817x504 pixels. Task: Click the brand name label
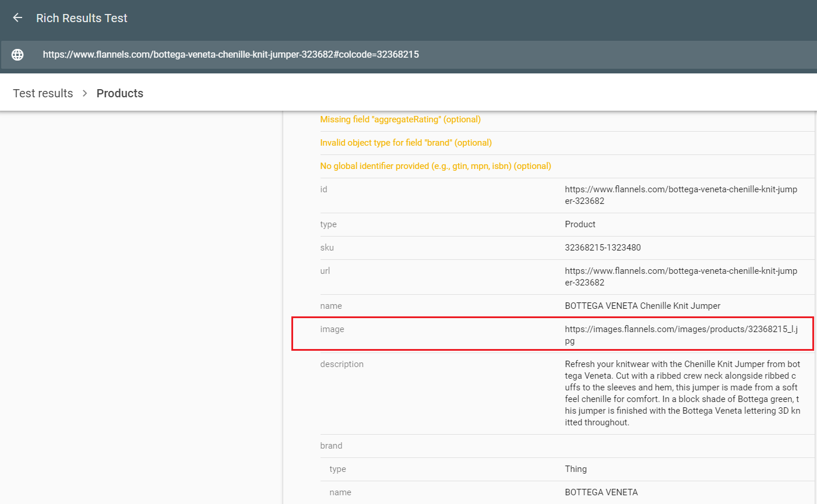(340, 492)
